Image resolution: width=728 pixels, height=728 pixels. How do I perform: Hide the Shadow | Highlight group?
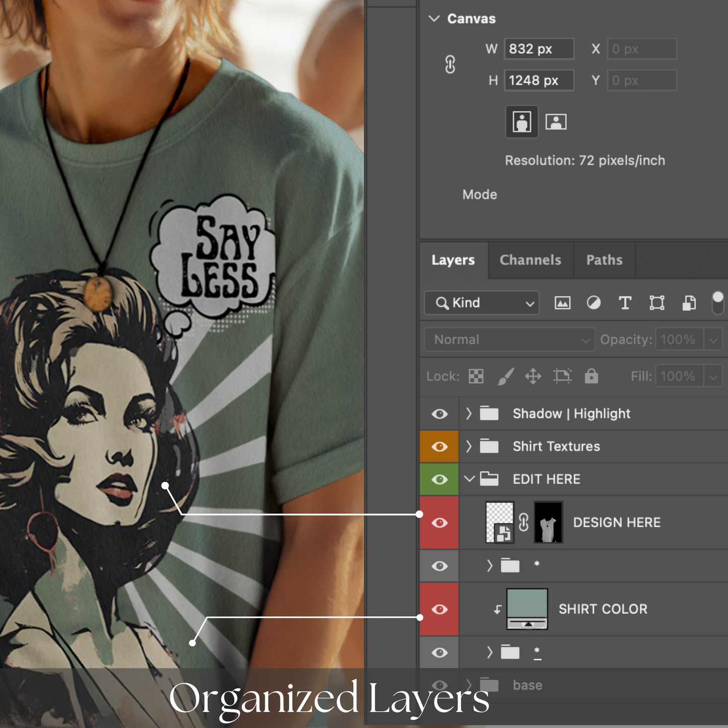tap(439, 414)
